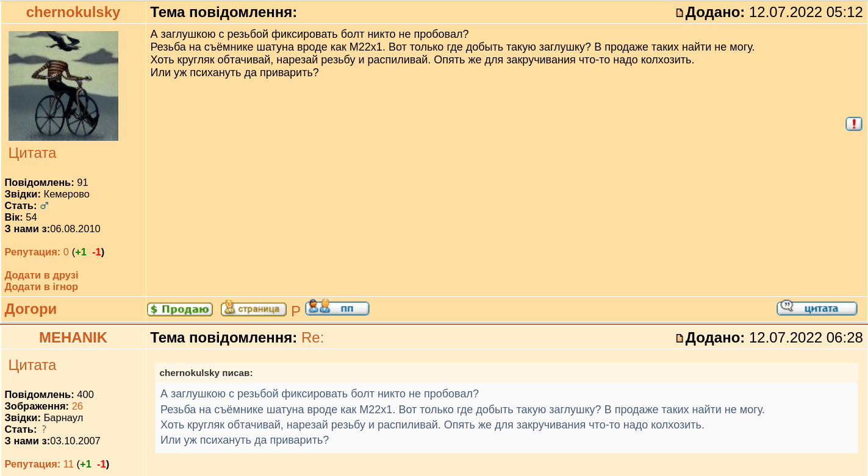View MEHANIK's 26 images link
The width and height of the screenshot is (868, 476).
pyautogui.click(x=77, y=406)
